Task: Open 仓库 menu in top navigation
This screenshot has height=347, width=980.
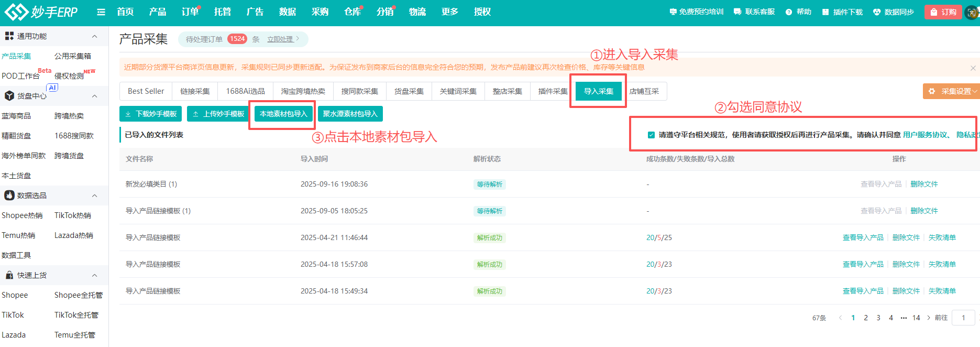Action: [353, 12]
